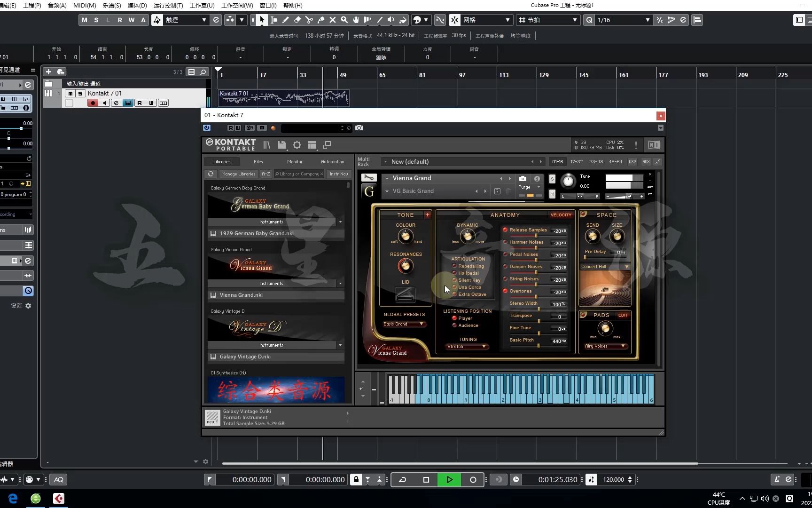The width and height of the screenshot is (812, 508).
Task: Click the Kontakt snapshot camera icon
Action: pyautogui.click(x=523, y=179)
